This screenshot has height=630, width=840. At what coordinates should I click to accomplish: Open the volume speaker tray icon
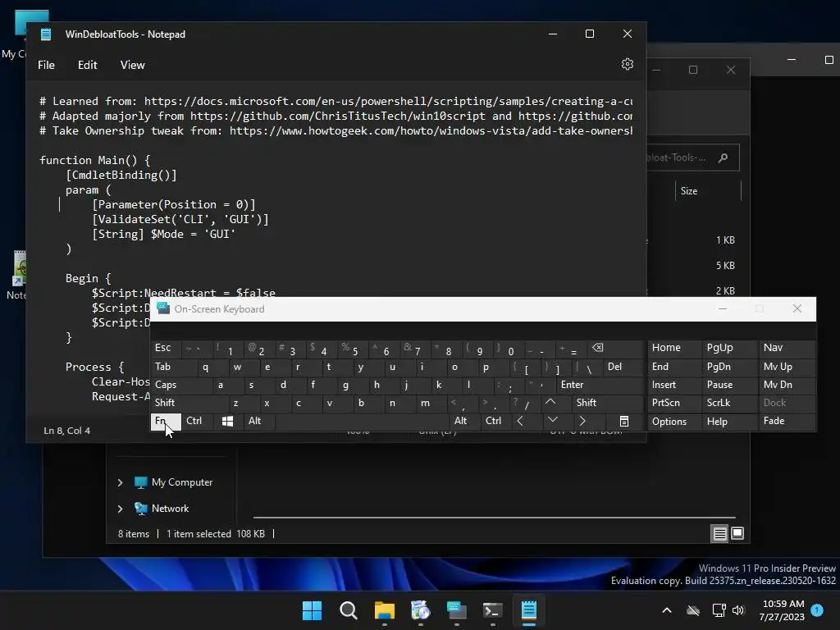point(738,610)
